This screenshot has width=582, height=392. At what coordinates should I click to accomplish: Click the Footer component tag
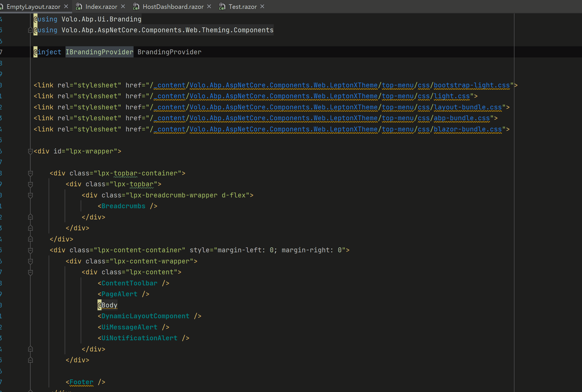[81, 382]
